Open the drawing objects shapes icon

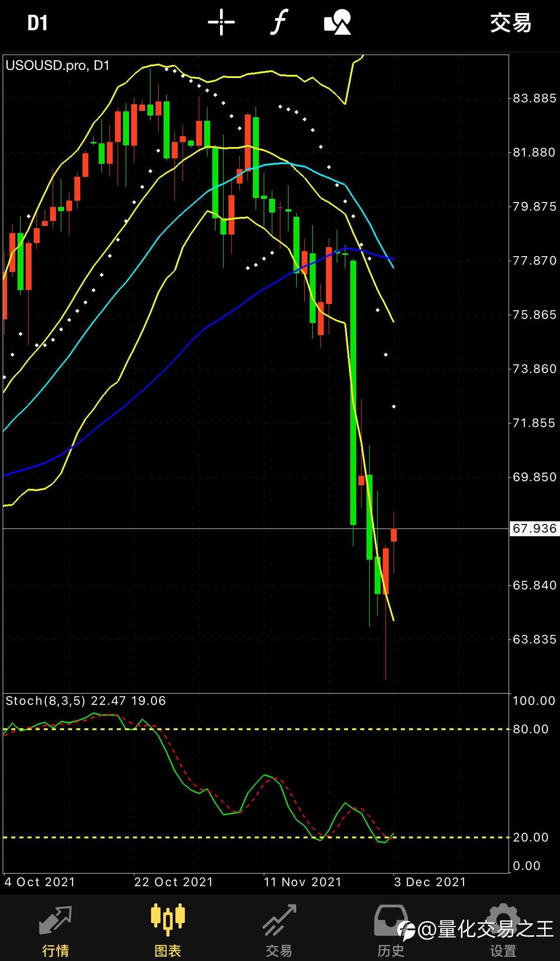[338, 22]
